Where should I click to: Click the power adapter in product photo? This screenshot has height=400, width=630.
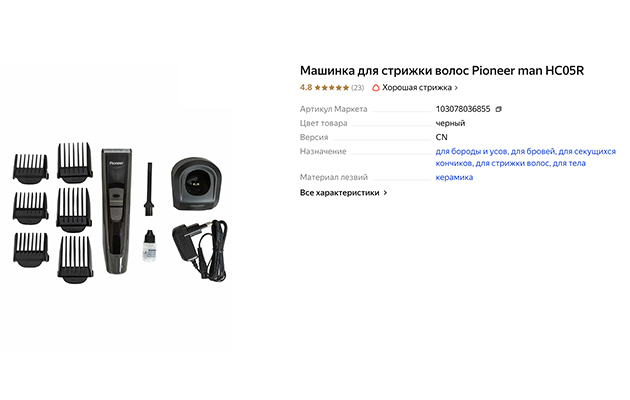(x=200, y=250)
